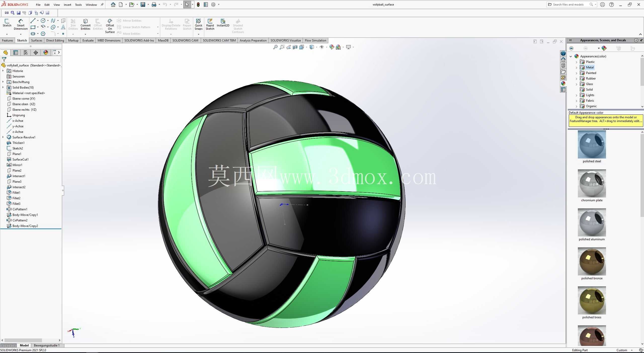This screenshot has height=353, width=644.
Task: Expand the Surface-Revolve1 feature
Action: pyautogui.click(x=3, y=137)
